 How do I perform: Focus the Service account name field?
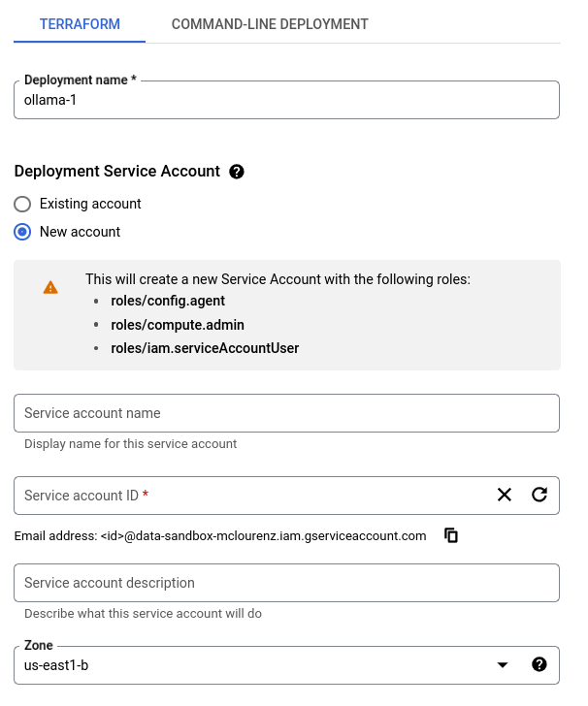click(286, 413)
